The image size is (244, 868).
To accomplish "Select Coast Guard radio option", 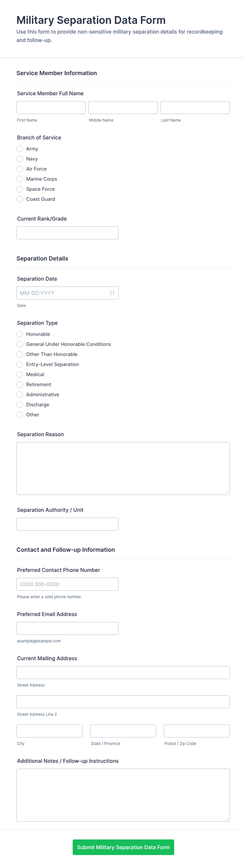I will [20, 199].
